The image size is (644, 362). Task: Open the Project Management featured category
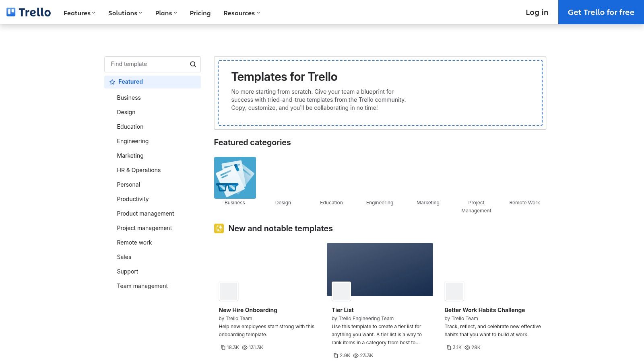[476, 207]
